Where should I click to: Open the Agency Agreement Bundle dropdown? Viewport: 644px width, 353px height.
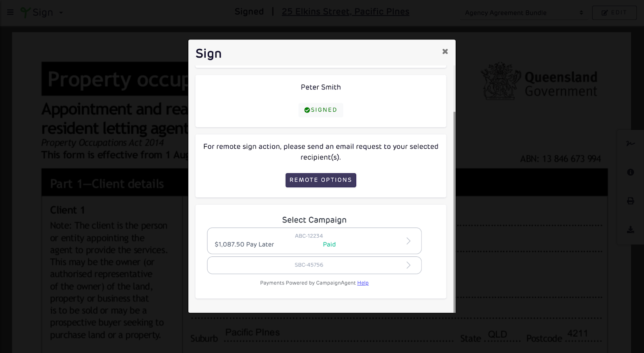(524, 13)
